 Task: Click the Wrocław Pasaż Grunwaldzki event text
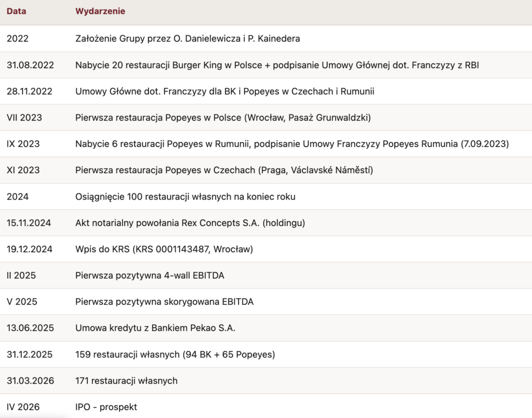223,117
